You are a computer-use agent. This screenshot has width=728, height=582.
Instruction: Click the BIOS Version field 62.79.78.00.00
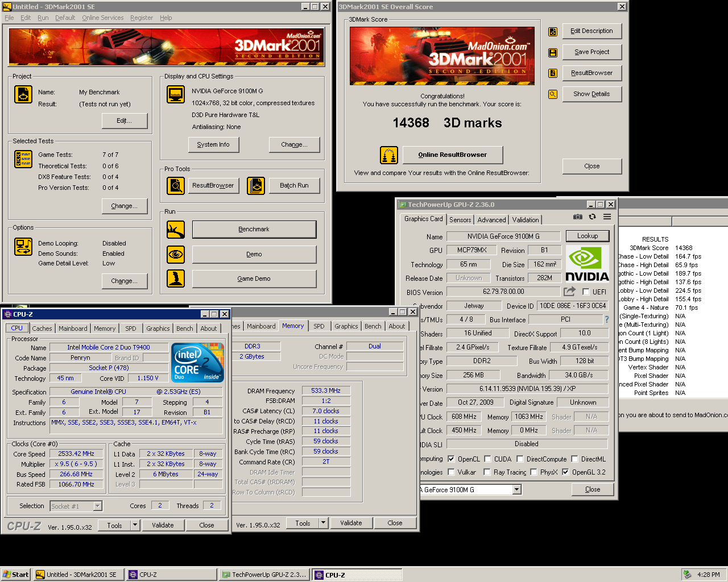click(x=503, y=292)
